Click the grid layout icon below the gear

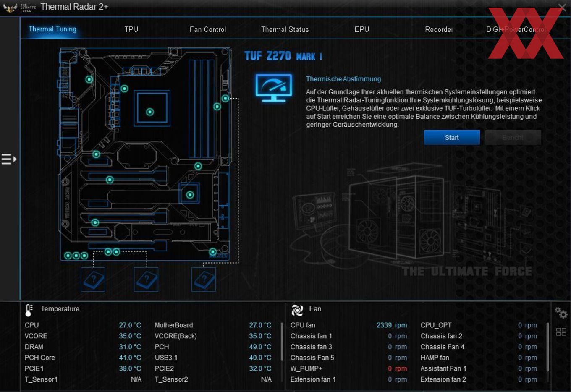pyautogui.click(x=561, y=332)
